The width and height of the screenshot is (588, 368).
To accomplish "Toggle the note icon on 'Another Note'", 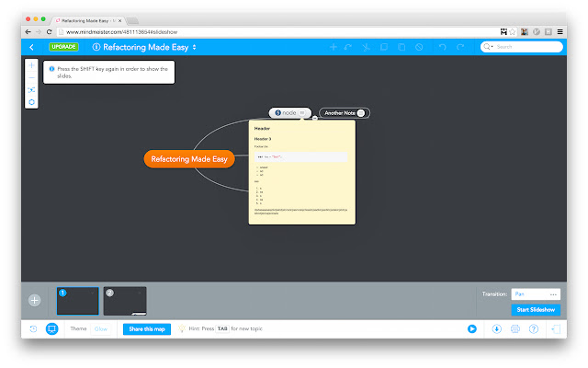I will [x=361, y=113].
